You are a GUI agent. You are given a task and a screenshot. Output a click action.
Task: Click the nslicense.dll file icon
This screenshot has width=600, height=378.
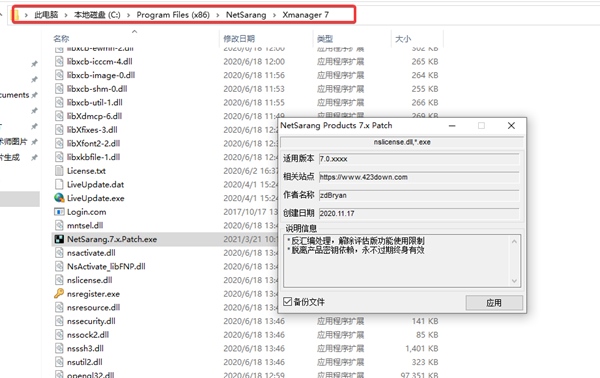59,280
